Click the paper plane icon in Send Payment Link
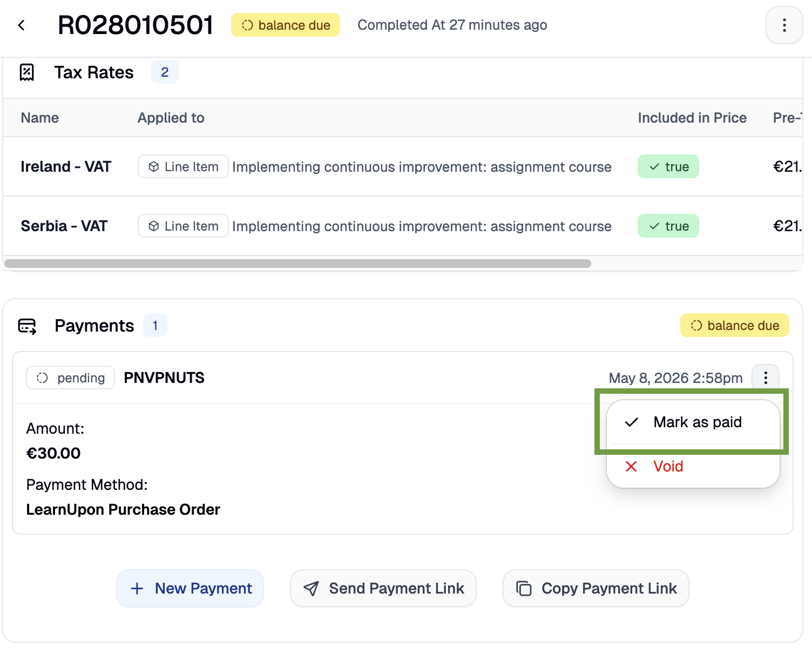Screen dimensions: 812x660 [311, 589]
